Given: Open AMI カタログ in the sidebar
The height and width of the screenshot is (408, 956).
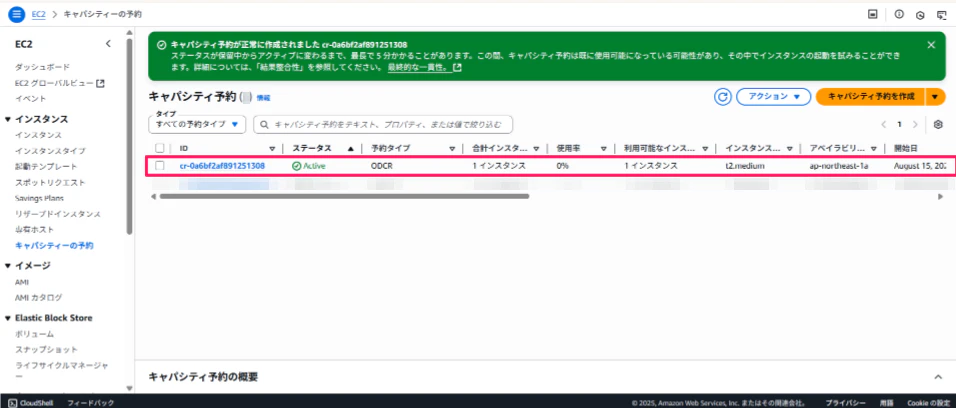Looking at the screenshot, I should (38, 298).
